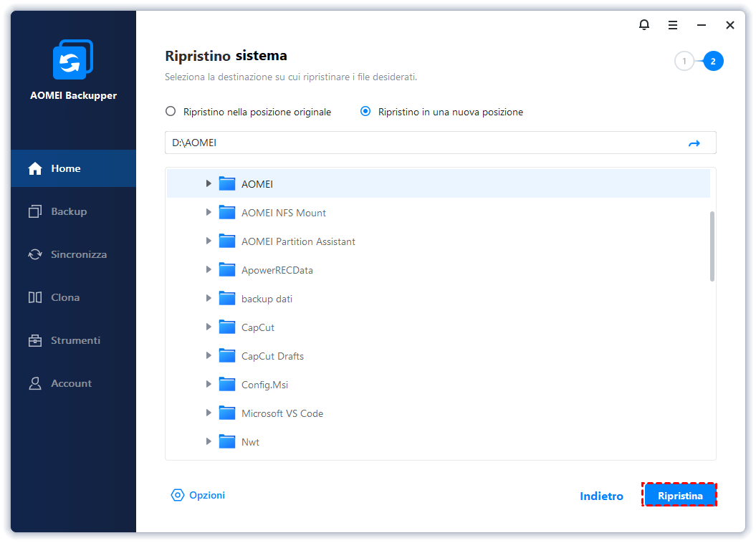This screenshot has width=756, height=543.
Task: Click the browse arrow icon in path field
Action: 694,143
